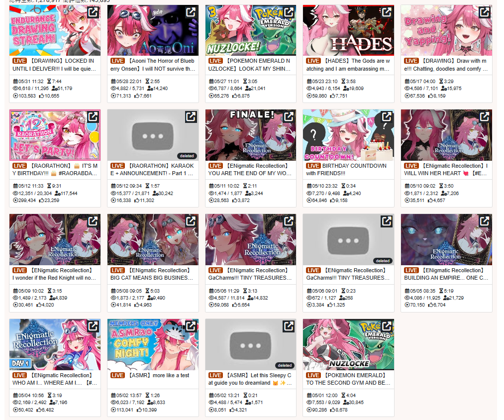Click external link icon on deleted RAORATHON KARAOKE card
This screenshot has width=504, height=420.
(191, 117)
